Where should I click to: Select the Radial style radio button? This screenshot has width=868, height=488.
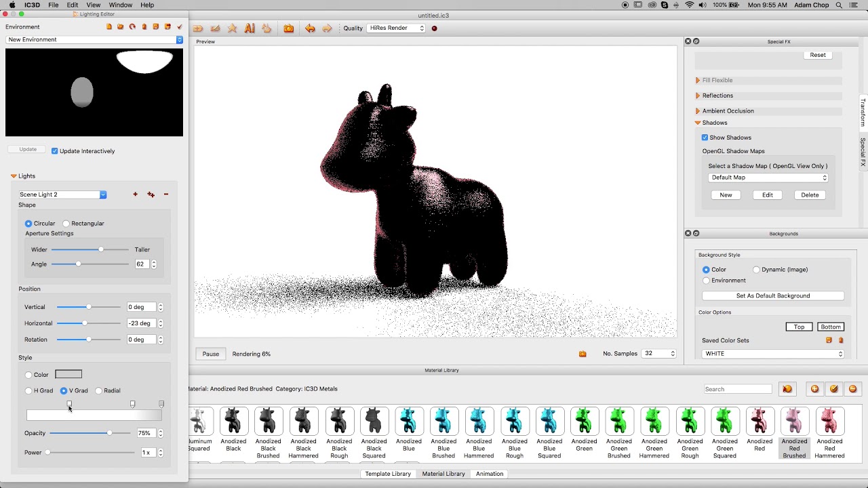click(x=98, y=391)
